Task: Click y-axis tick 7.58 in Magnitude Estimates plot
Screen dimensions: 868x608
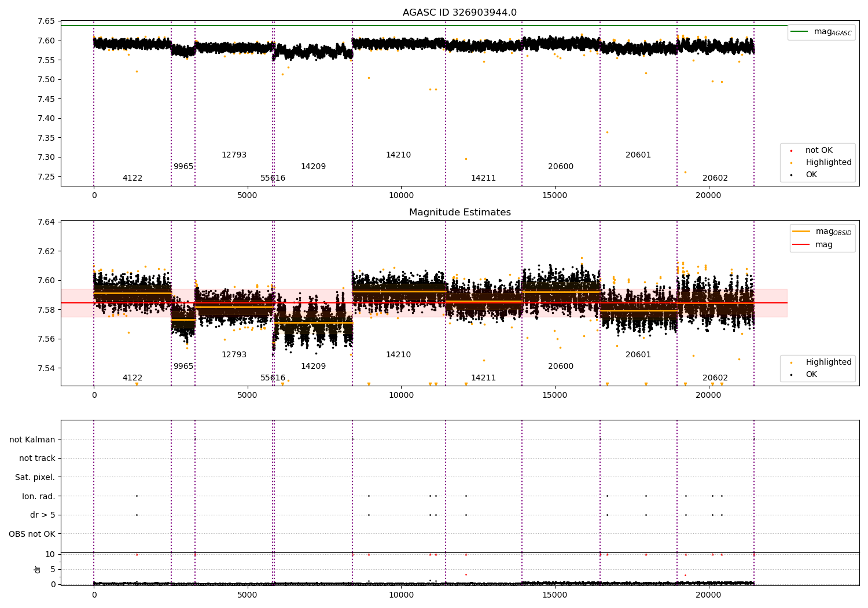Action: [46, 310]
